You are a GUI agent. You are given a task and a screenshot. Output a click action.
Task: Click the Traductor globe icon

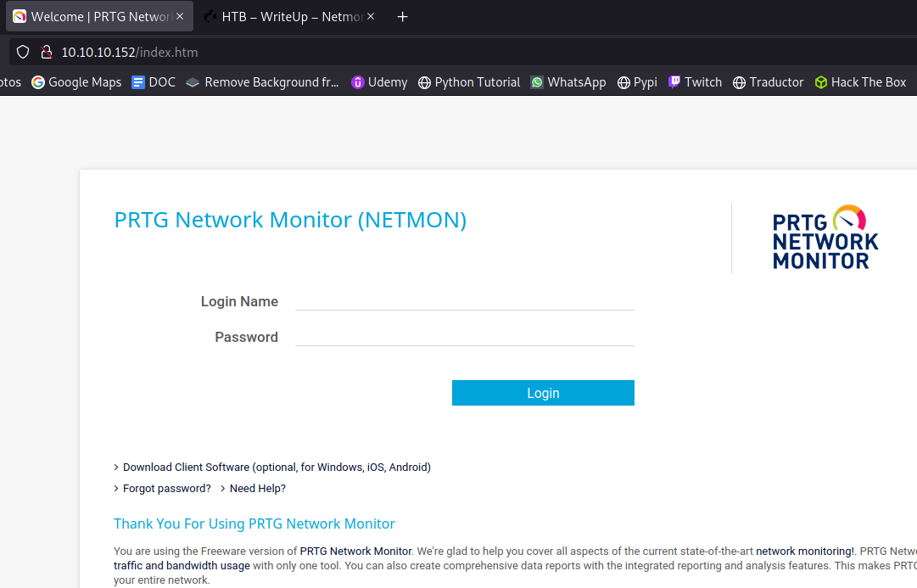(739, 83)
